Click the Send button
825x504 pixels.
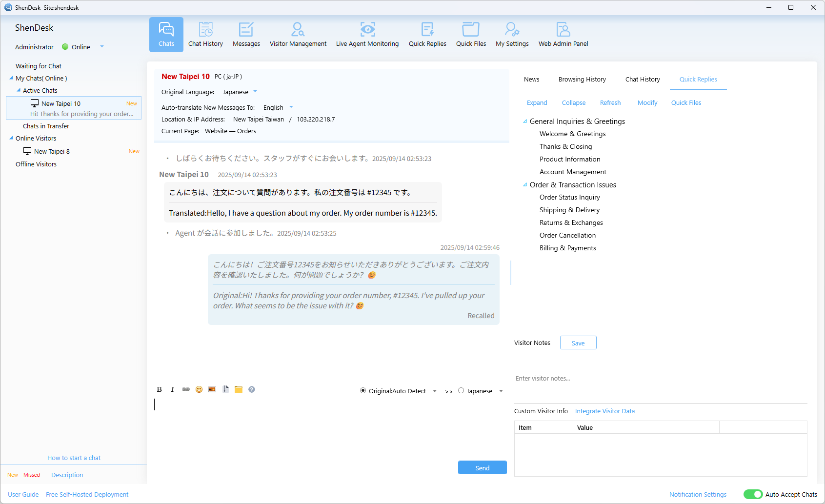[482, 468]
